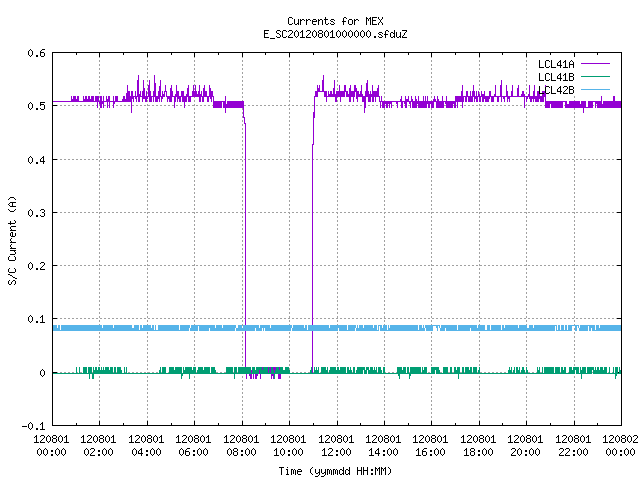Click the 120801 04:00 x-axis tick label
This screenshot has height=480, width=640.
(x=146, y=445)
